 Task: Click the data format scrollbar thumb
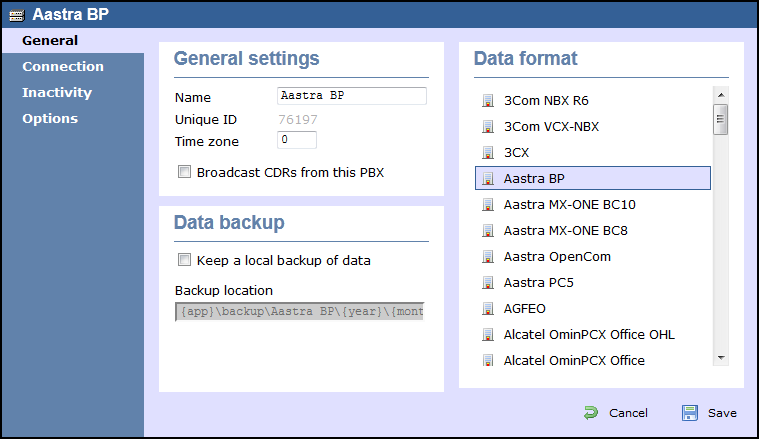721,119
